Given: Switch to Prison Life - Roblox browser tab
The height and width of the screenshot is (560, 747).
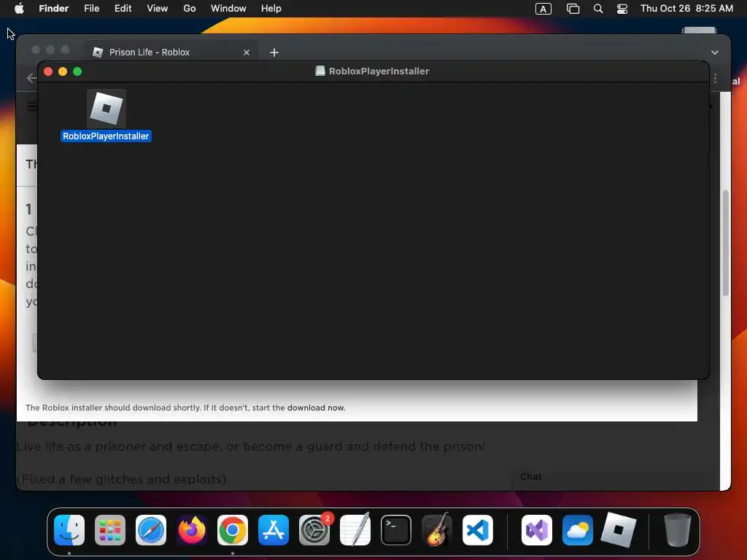Looking at the screenshot, I should (171, 52).
